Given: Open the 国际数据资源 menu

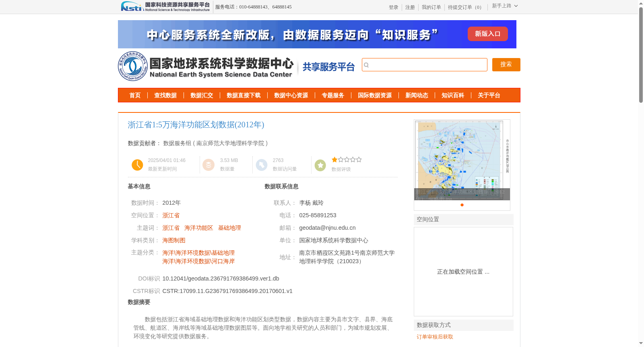Looking at the screenshot, I should tap(375, 95).
